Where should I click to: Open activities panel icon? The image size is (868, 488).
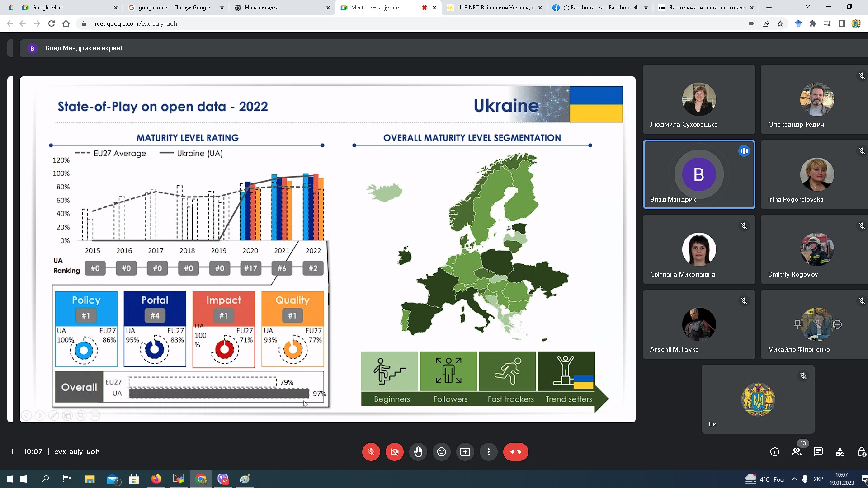[x=840, y=452]
